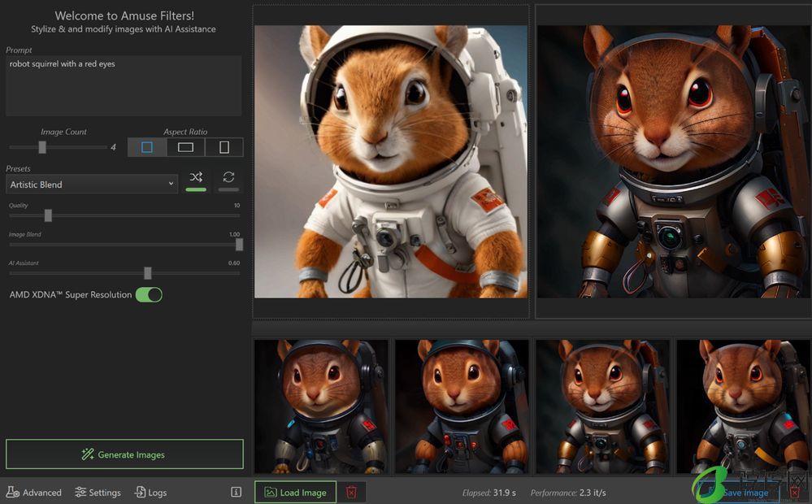
Task: Select the second generated thumbnail
Action: (x=462, y=406)
